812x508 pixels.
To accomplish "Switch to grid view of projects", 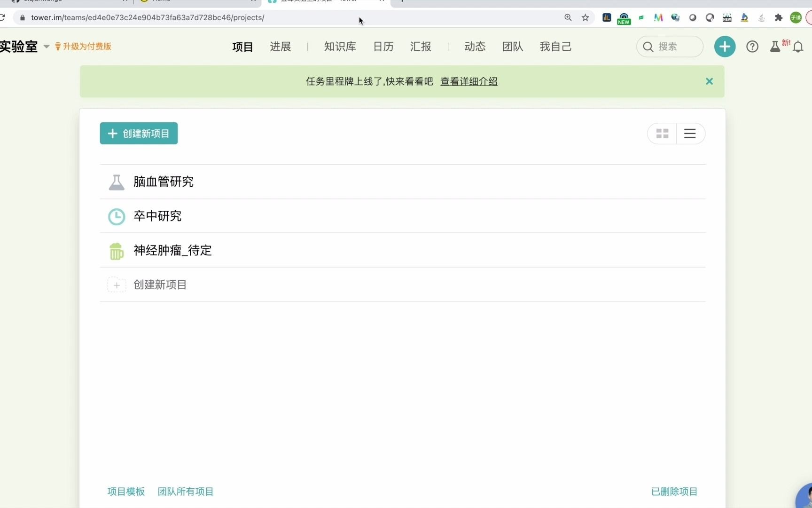I will [662, 134].
